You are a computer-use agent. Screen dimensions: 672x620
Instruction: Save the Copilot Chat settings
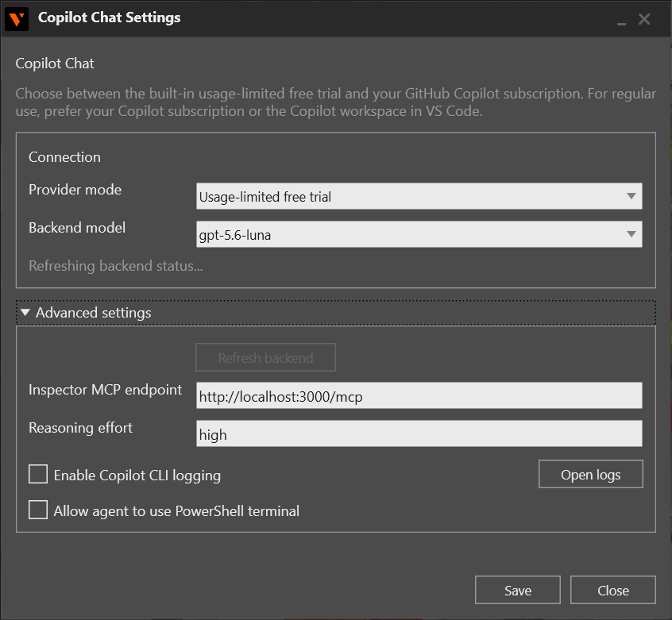coord(518,591)
